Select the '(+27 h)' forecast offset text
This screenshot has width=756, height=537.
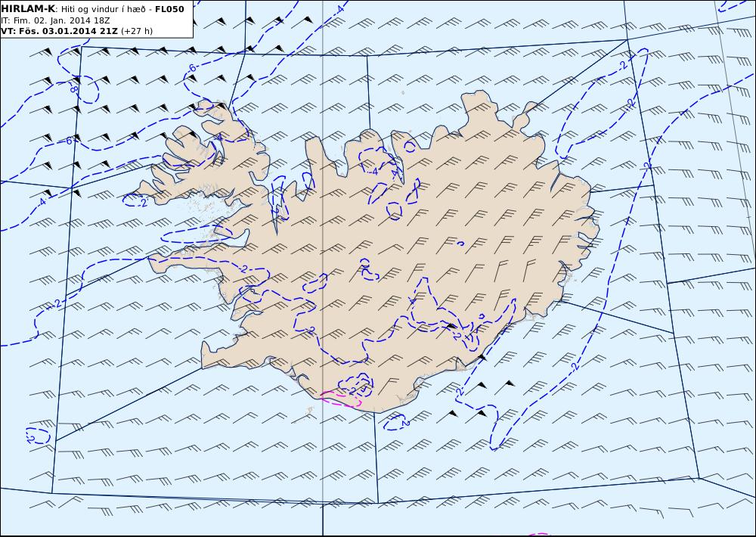pos(136,31)
